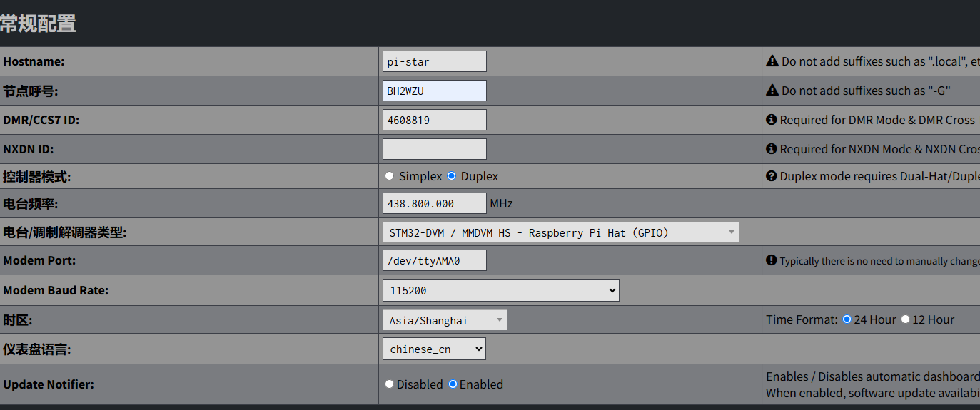
Task: Click the DMR/CCS7 ID field
Action: pos(434,120)
